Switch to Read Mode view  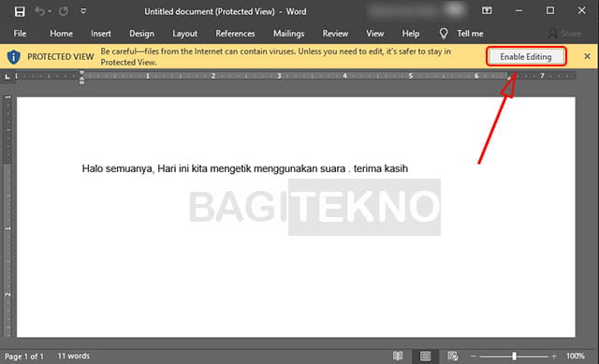pyautogui.click(x=398, y=356)
